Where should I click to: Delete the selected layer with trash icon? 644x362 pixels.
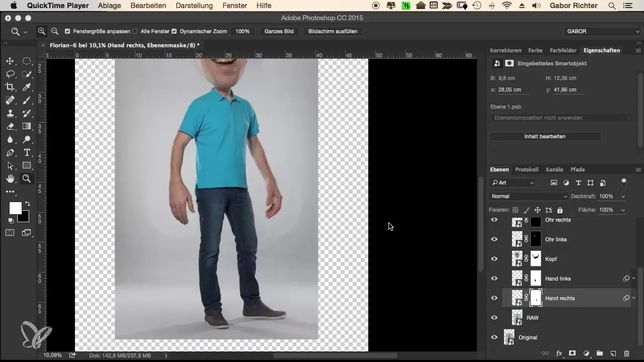626,353
